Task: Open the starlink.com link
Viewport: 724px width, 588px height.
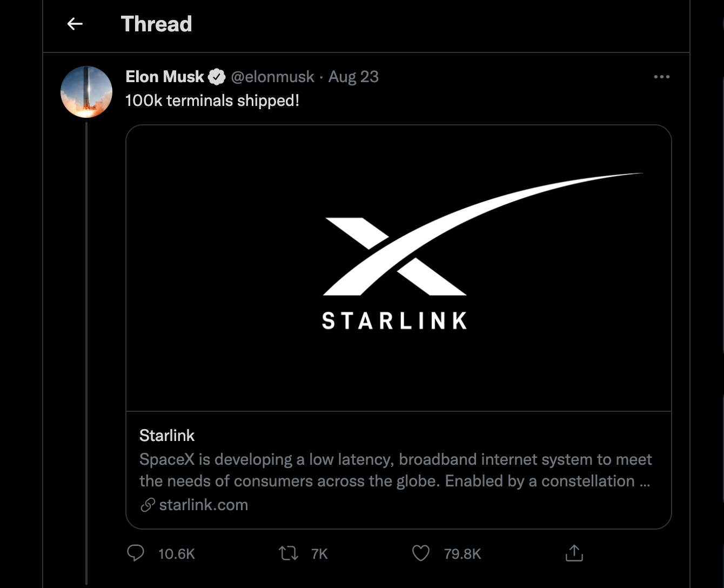Action: coord(204,505)
